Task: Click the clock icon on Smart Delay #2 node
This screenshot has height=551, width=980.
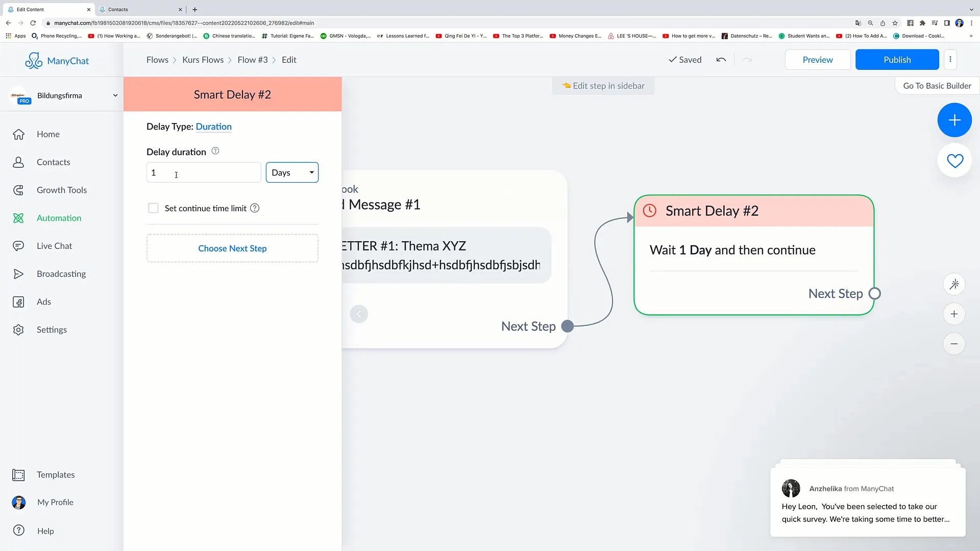Action: point(649,211)
